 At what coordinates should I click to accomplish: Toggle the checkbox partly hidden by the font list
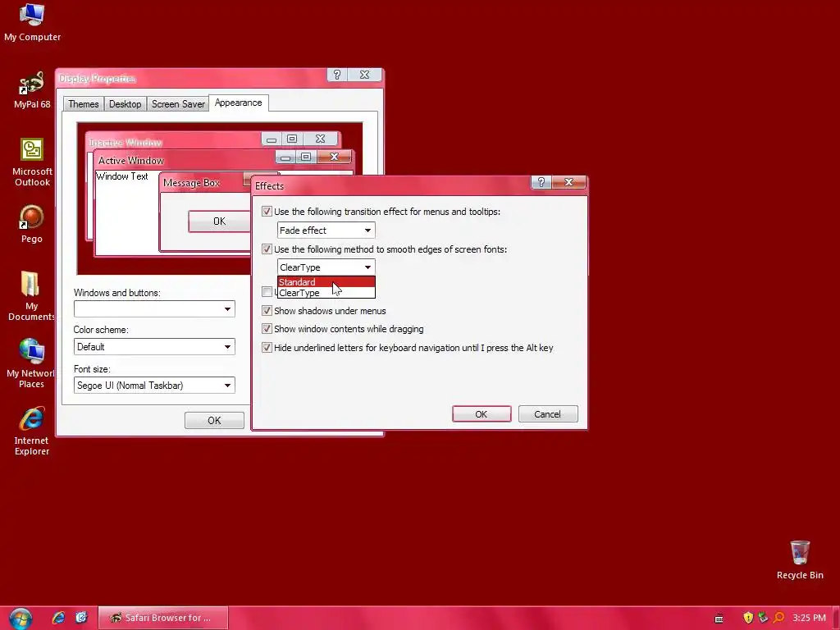(x=267, y=292)
